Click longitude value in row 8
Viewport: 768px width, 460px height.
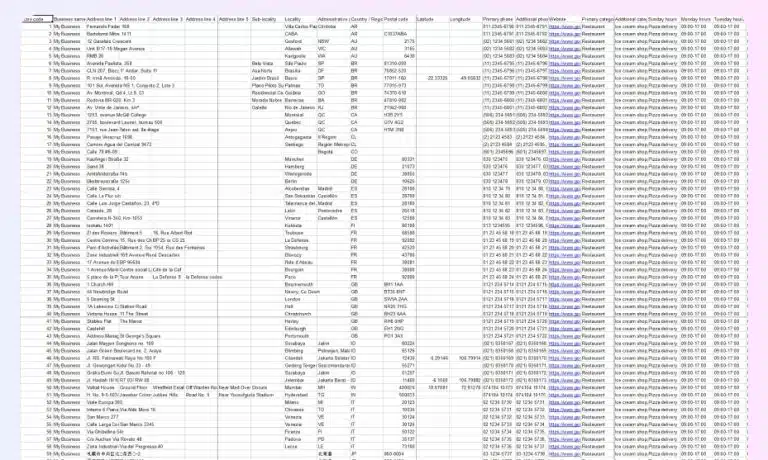[x=471, y=78]
